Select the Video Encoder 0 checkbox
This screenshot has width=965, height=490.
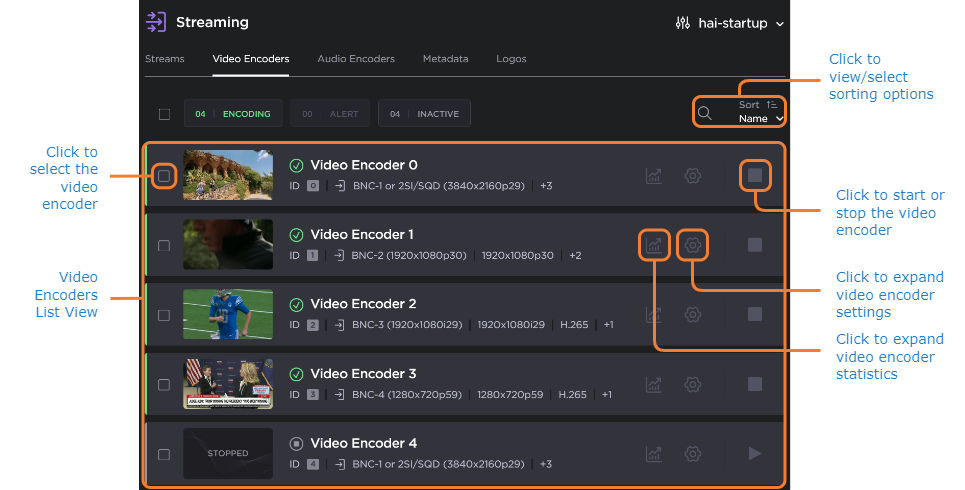click(x=164, y=176)
